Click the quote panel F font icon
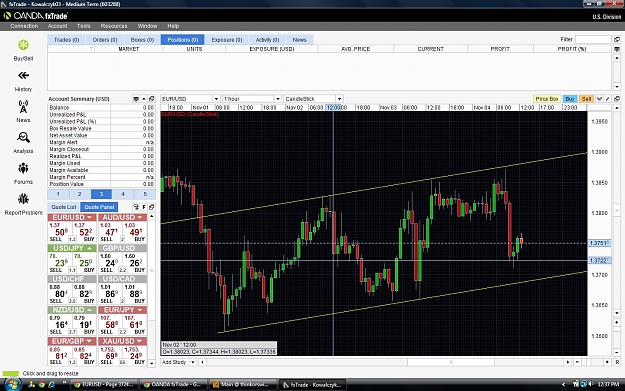The image size is (625, 391). (144, 207)
